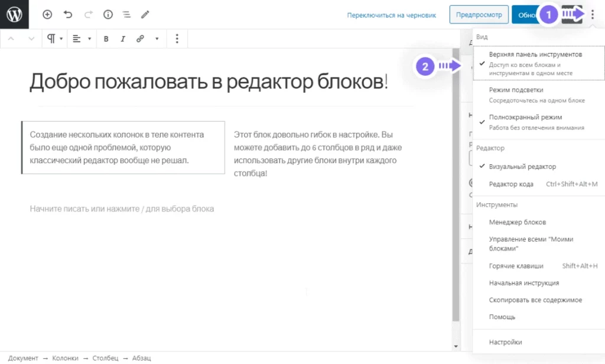Open block navigation list icon
Viewport: 605px width, 364px height.
coord(126,15)
